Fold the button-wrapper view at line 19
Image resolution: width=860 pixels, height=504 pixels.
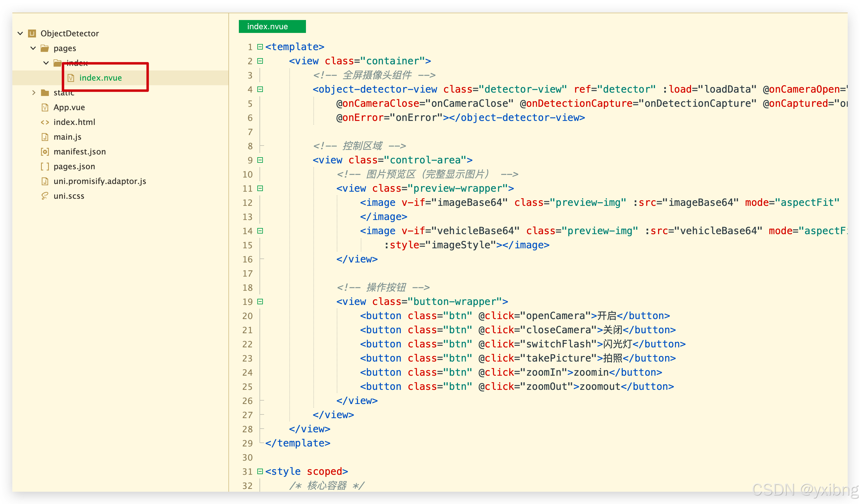tap(260, 302)
